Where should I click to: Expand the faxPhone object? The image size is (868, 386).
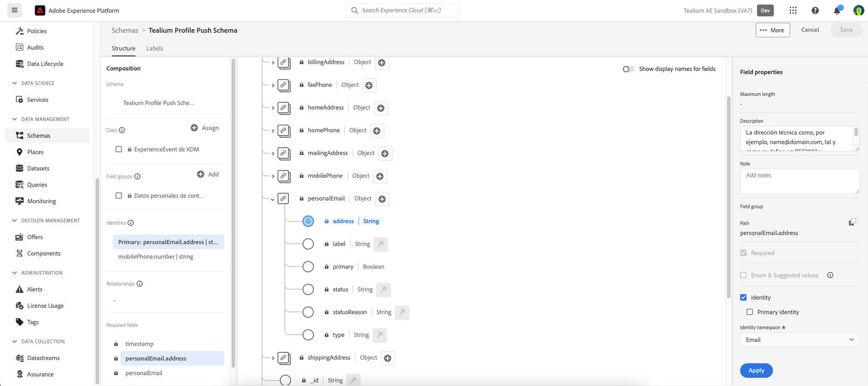(273, 85)
